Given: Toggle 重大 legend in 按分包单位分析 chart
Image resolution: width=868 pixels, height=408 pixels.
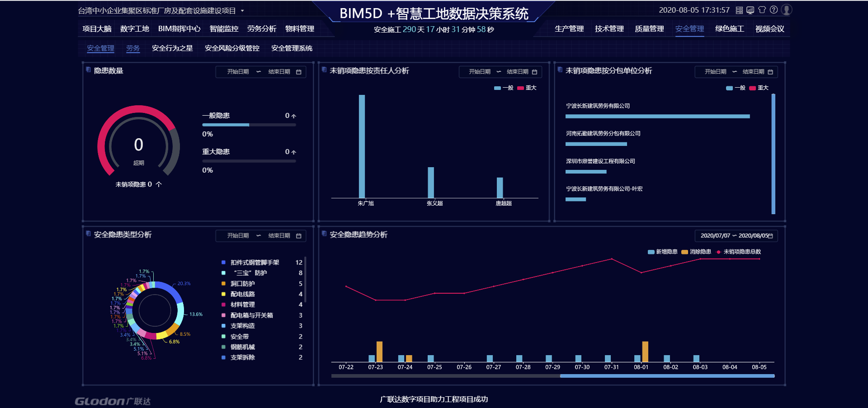Looking at the screenshot, I should 759,88.
